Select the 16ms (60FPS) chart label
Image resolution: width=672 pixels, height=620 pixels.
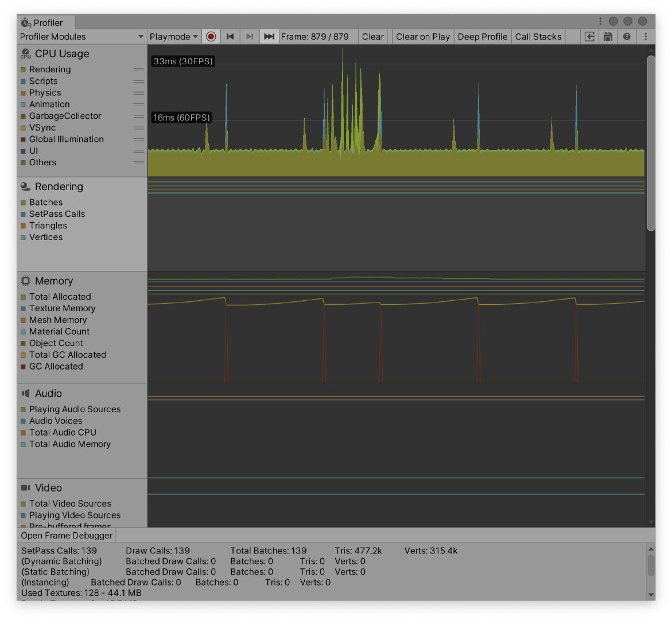tap(182, 118)
